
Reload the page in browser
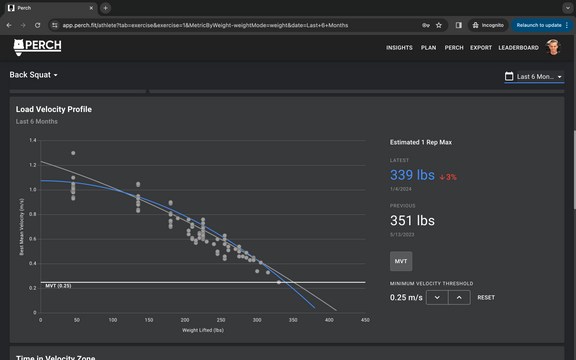click(x=37, y=25)
